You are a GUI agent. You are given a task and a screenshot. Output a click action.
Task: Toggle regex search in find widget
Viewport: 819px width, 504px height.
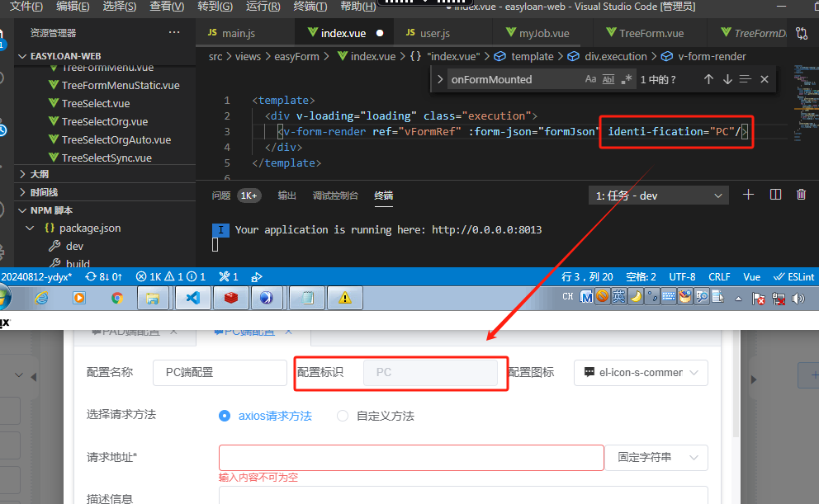click(x=627, y=80)
